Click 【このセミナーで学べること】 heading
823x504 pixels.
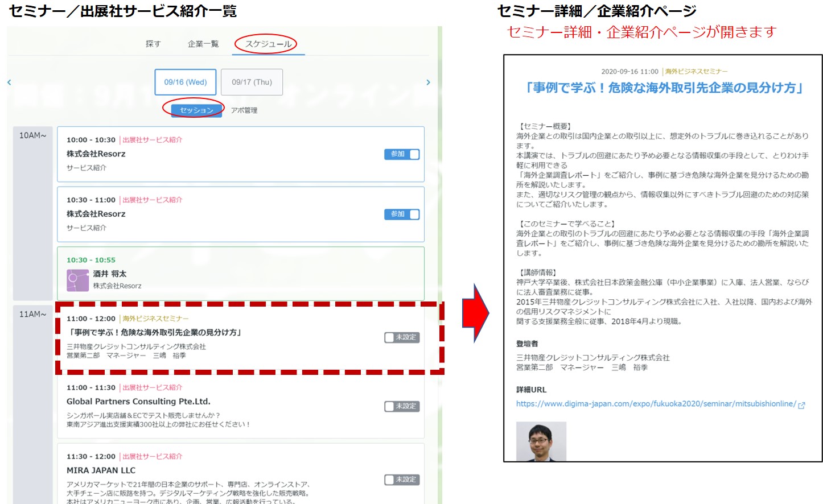tap(567, 224)
